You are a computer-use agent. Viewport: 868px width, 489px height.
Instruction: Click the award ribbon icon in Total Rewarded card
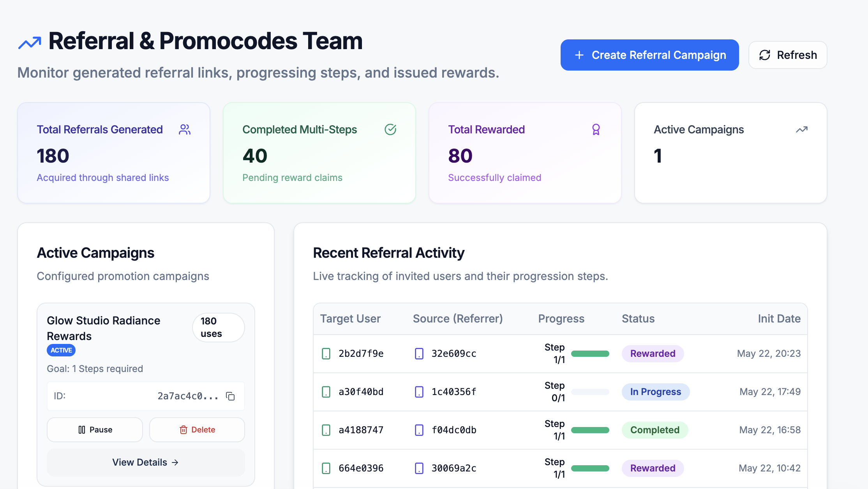[596, 129]
